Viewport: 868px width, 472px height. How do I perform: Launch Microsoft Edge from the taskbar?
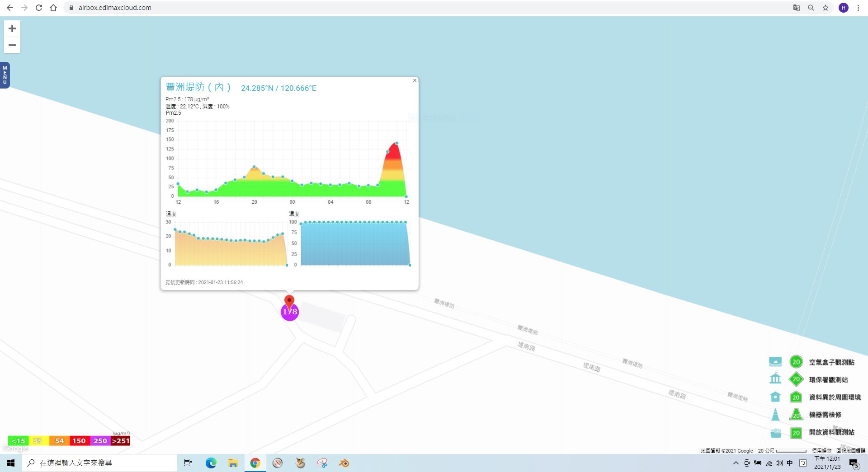pos(211,463)
